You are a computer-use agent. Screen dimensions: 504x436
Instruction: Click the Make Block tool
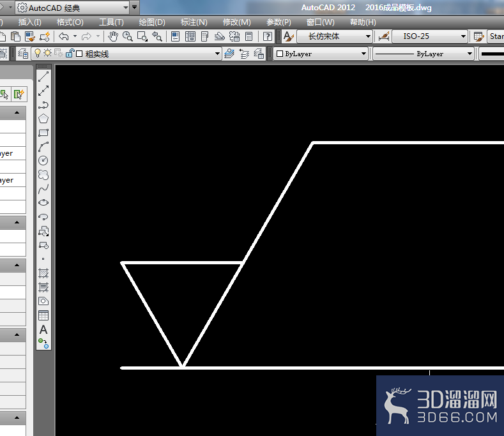point(43,245)
